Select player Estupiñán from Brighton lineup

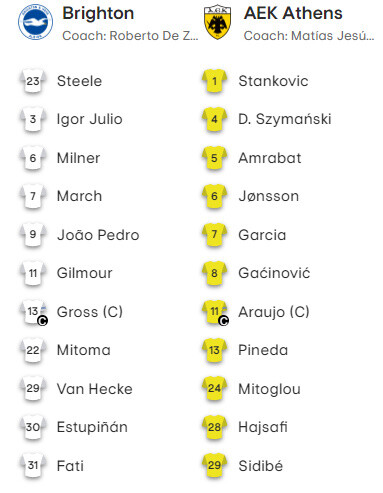point(92,427)
